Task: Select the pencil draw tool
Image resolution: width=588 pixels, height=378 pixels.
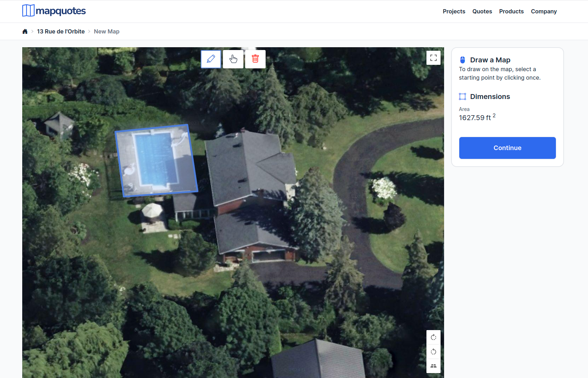Action: coord(211,59)
